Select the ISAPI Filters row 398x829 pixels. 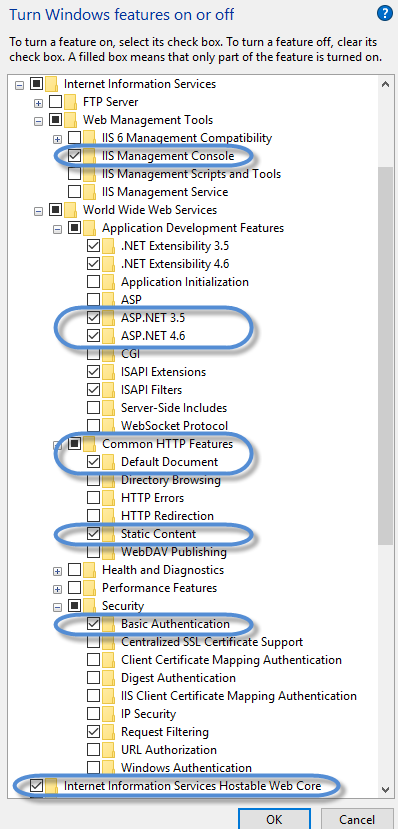point(151,390)
